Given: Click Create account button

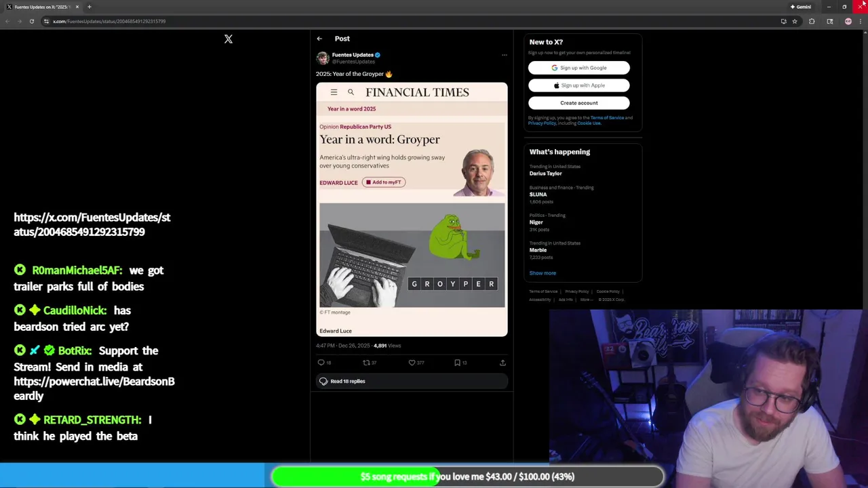Looking at the screenshot, I should click(579, 103).
